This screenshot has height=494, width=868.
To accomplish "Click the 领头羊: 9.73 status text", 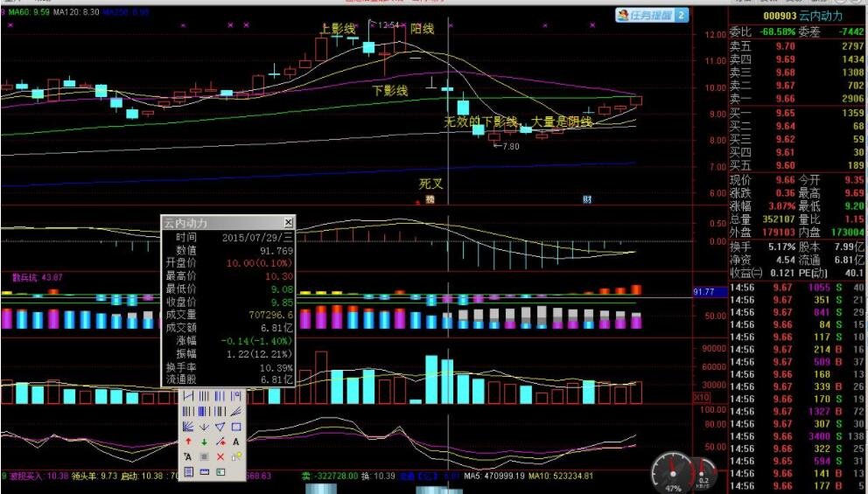I will [94, 476].
